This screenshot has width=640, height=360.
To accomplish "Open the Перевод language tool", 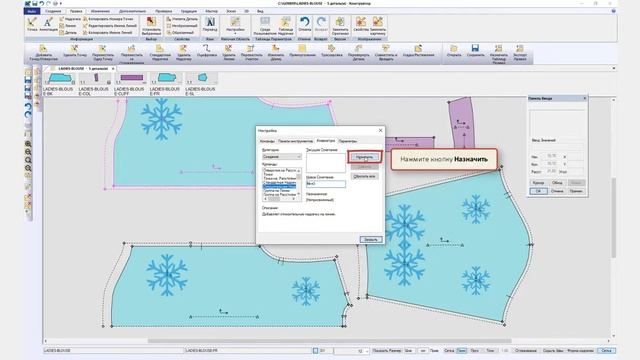I will [210, 24].
